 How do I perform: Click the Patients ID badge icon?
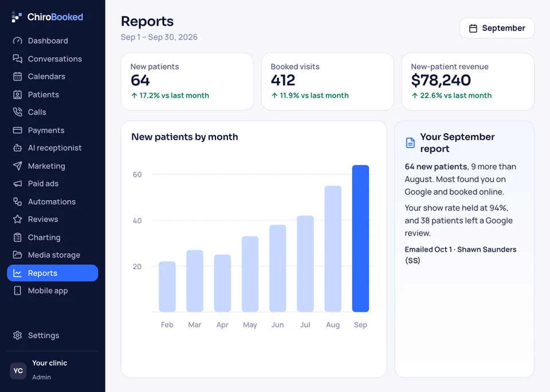pyautogui.click(x=18, y=94)
